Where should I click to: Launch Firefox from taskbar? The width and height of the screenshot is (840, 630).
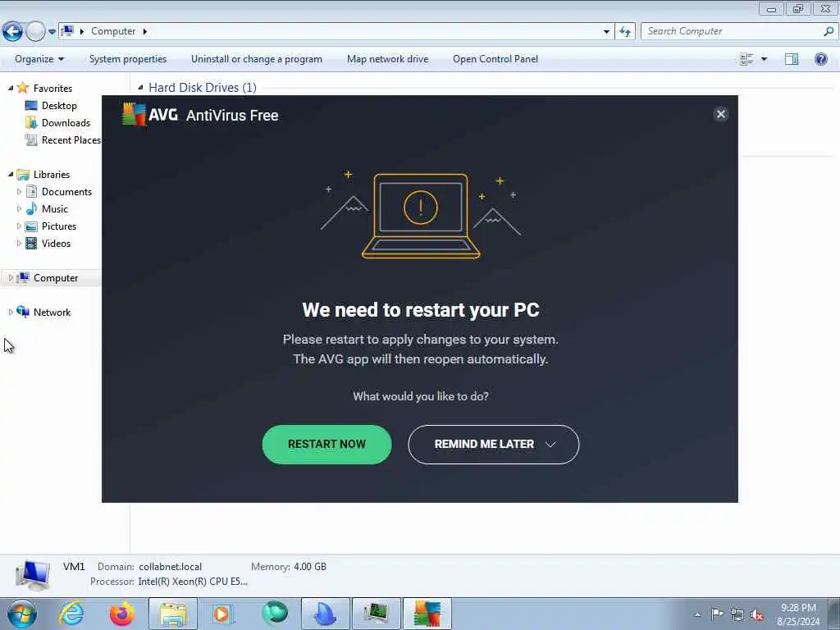[122, 614]
